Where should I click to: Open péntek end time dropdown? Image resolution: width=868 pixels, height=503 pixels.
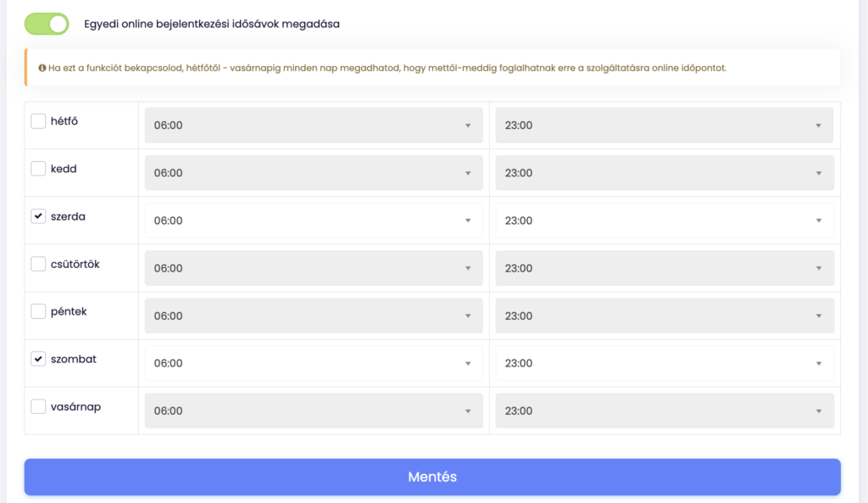coord(665,316)
